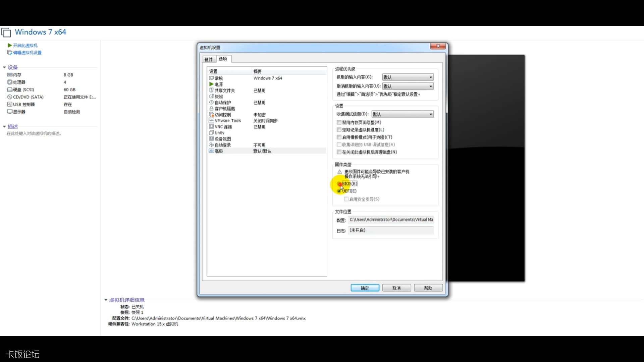Image resolution: width=644 pixels, height=362 pixels.
Task: Click the powered-off status text 已关机
Action: click(138, 307)
